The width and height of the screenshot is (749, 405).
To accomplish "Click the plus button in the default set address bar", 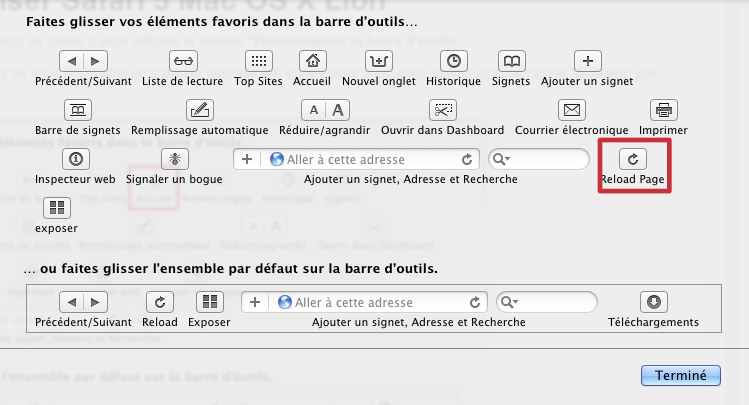I will pos(255,302).
